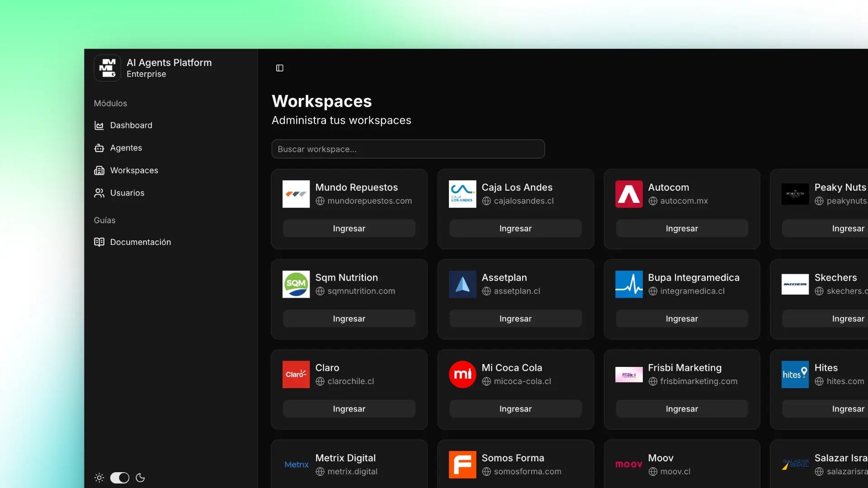Click the Skechers logo
This screenshot has height=488, width=868.
coord(795,284)
